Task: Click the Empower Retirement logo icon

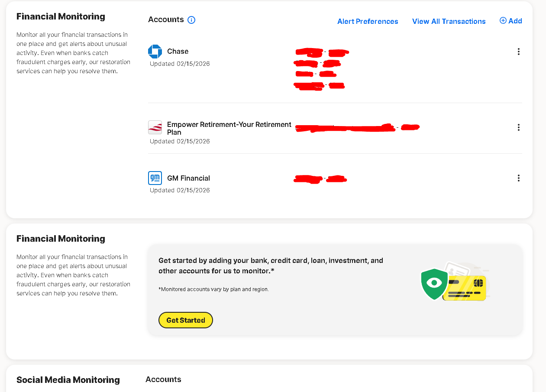Action: [x=155, y=127]
